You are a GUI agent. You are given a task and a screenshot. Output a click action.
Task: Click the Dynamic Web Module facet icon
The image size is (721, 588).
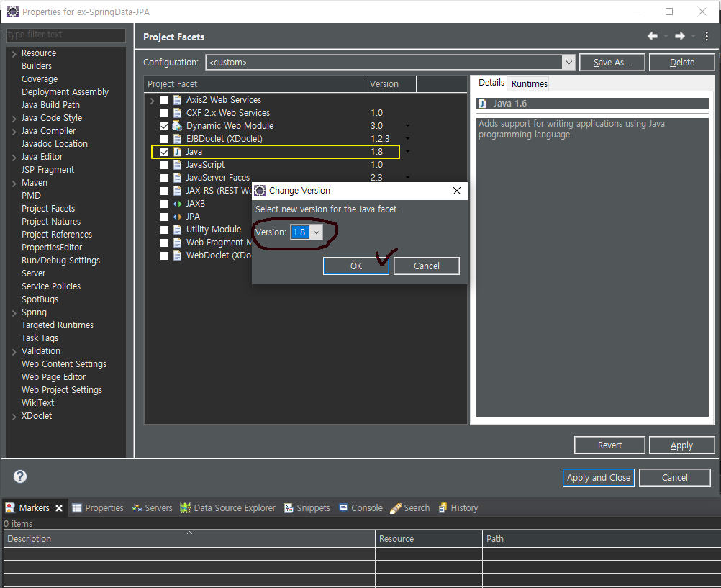point(177,126)
